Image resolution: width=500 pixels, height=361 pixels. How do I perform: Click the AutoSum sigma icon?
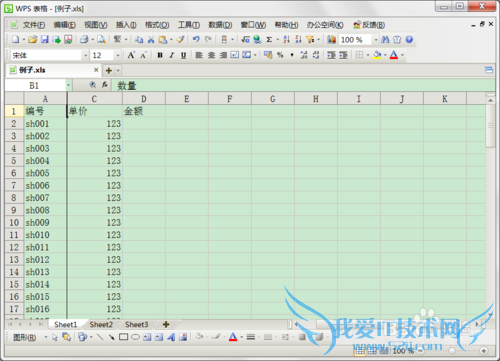coord(269,39)
